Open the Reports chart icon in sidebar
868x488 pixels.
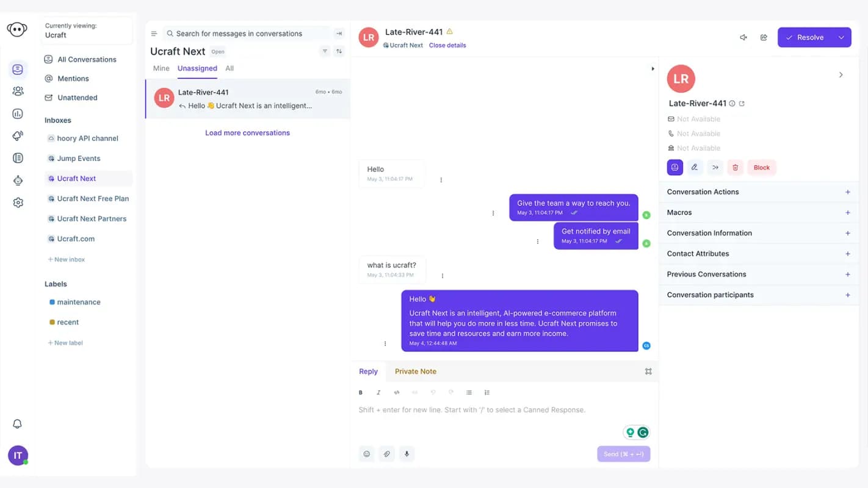click(18, 113)
